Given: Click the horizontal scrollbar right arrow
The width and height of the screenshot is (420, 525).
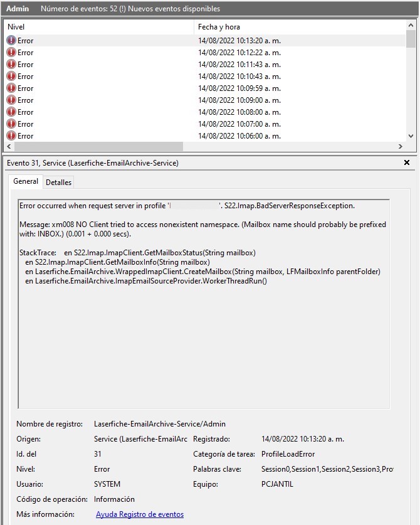Looking at the screenshot, I should [x=401, y=146].
